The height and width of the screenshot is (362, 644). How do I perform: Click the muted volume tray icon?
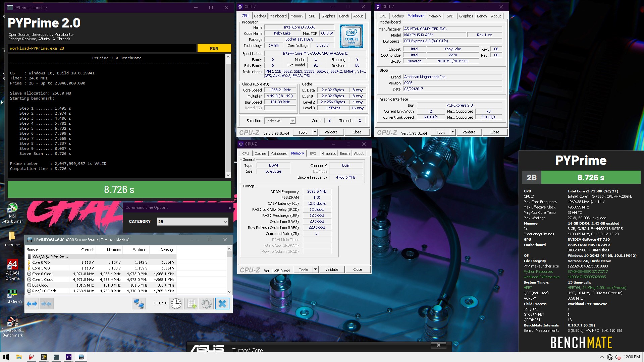618,357
